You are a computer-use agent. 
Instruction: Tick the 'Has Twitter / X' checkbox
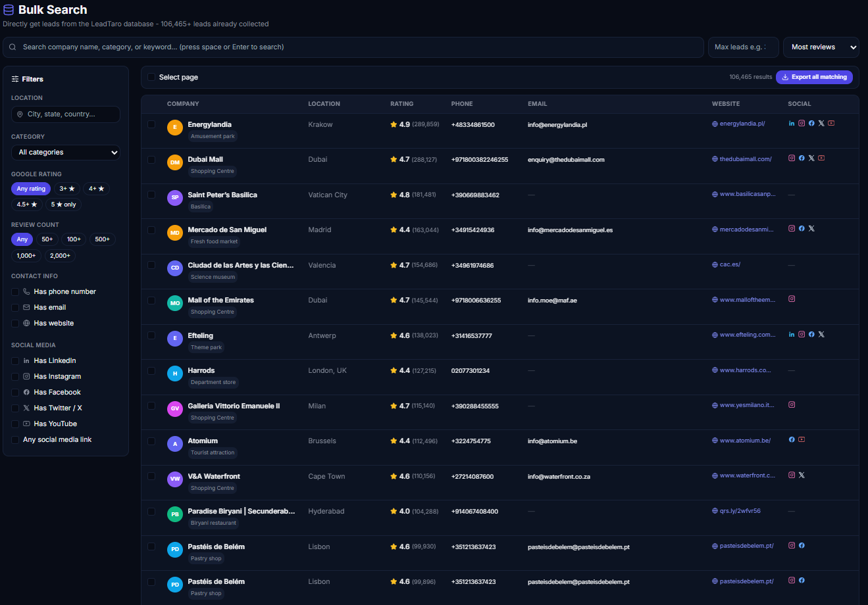coord(15,408)
